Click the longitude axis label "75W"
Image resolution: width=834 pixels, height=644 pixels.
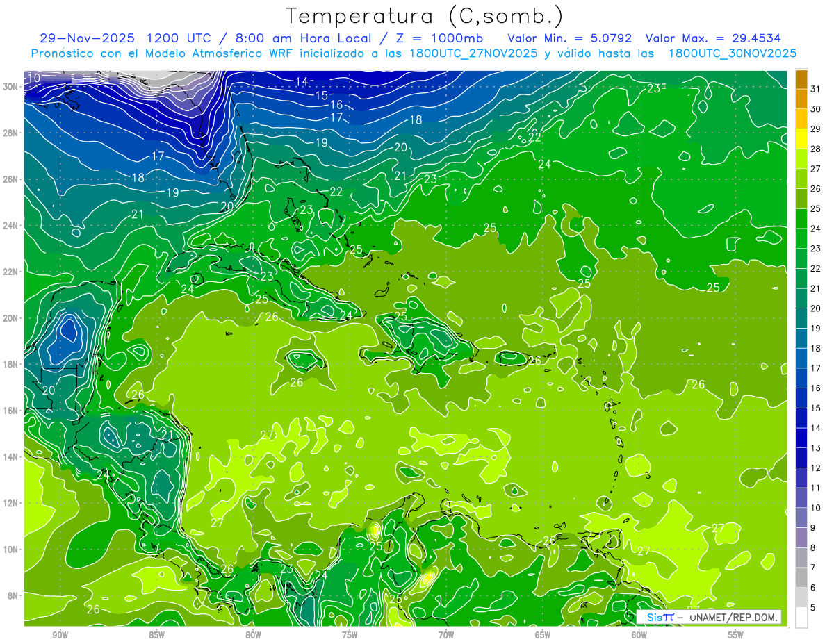(350, 635)
